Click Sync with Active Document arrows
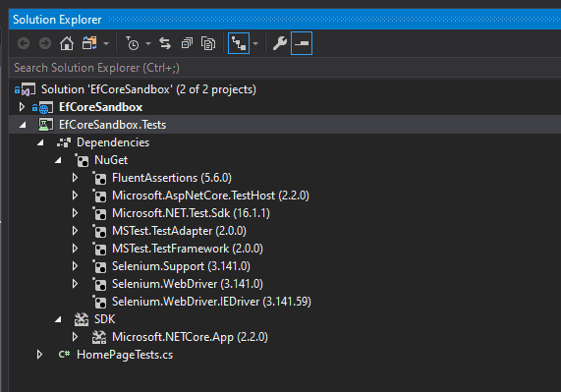 [165, 43]
